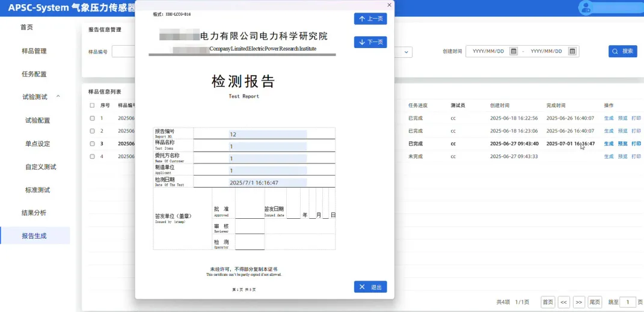
Task: Click the 样品编号 search input
Action: tap(124, 52)
